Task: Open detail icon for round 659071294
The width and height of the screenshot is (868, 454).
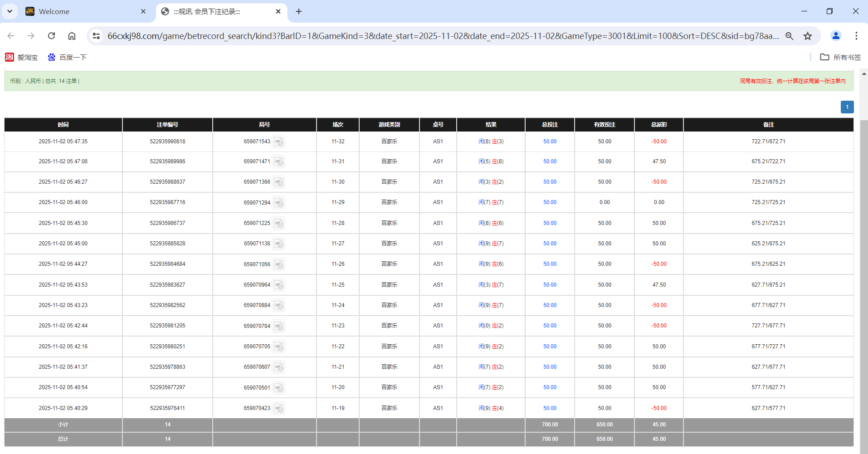Action: click(279, 203)
